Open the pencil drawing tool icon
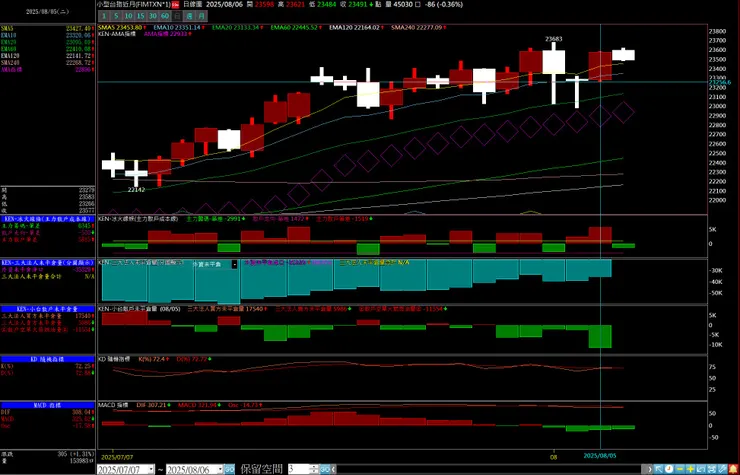Image resolution: width=740 pixels, height=475 pixels. click(723, 469)
